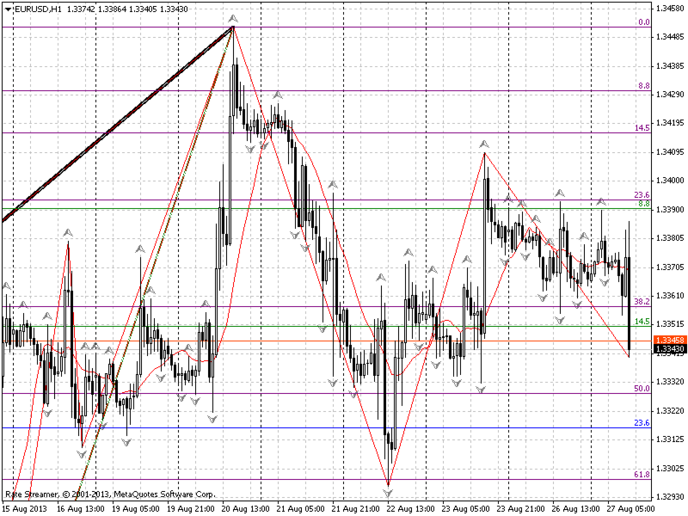
Task: Click the Fibonacci label 50.0
Action: pyautogui.click(x=642, y=388)
